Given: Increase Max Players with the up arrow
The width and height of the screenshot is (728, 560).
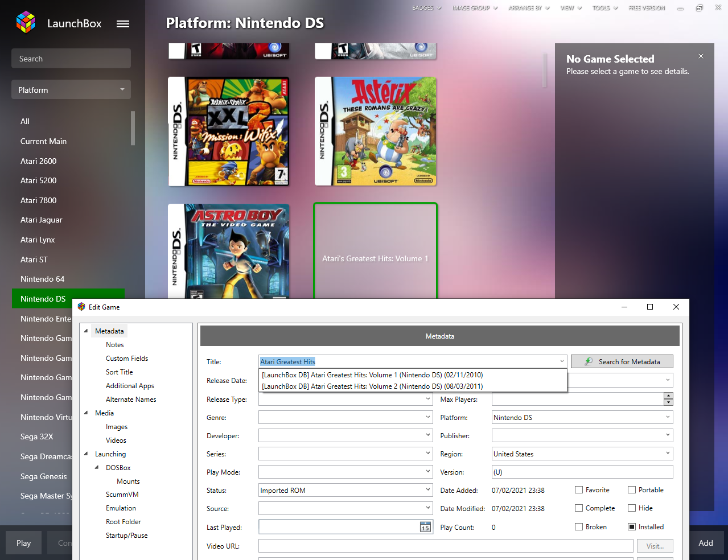Looking at the screenshot, I should click(x=668, y=396).
